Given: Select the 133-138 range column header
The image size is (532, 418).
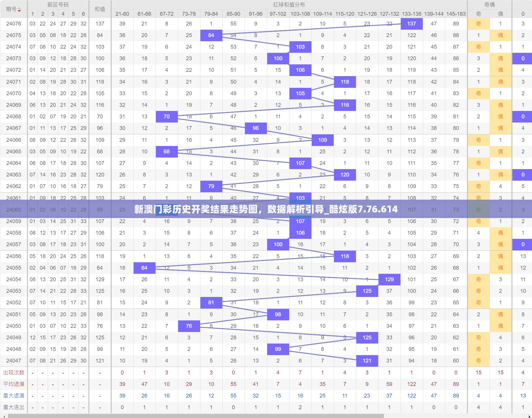Looking at the screenshot, I should coord(411,14).
